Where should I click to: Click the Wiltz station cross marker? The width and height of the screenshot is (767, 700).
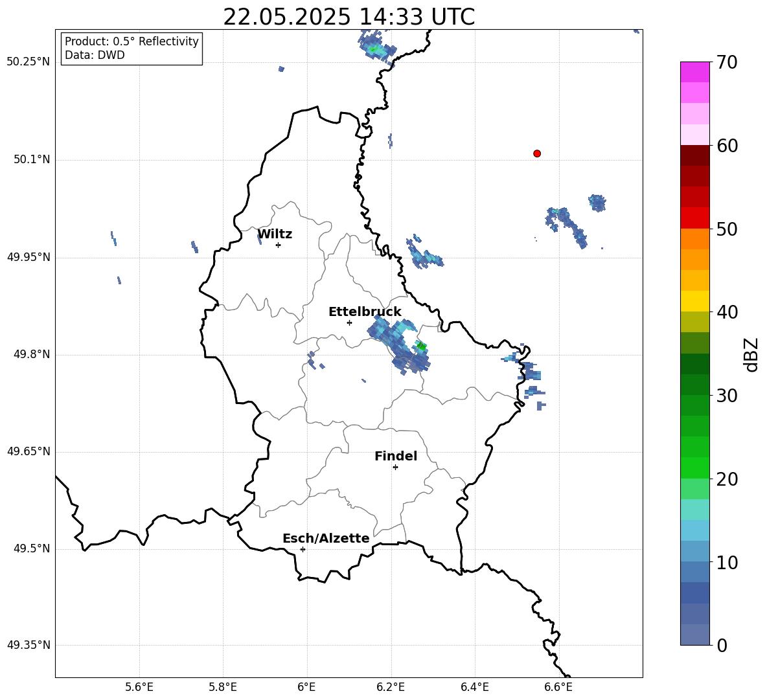279,245
